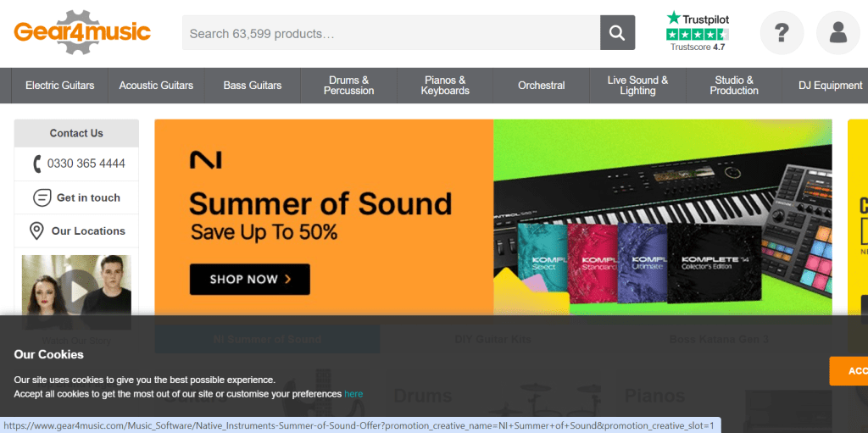Click the Our Locations map pin icon
Screen dimensions: 868x433
click(x=36, y=230)
